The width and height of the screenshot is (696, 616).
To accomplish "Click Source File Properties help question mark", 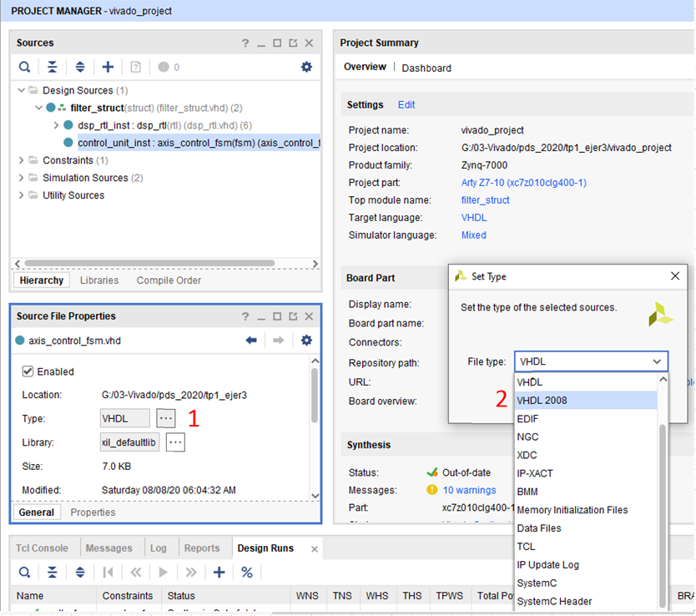I will [x=245, y=316].
